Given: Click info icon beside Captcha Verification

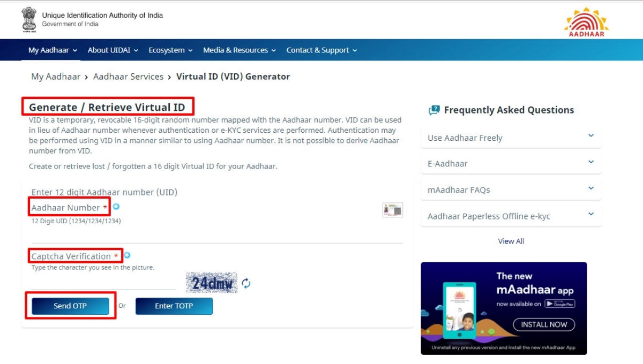Looking at the screenshot, I should click(127, 255).
